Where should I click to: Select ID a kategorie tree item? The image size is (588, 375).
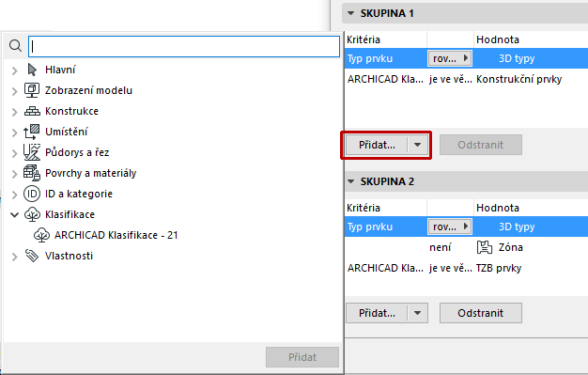[79, 194]
